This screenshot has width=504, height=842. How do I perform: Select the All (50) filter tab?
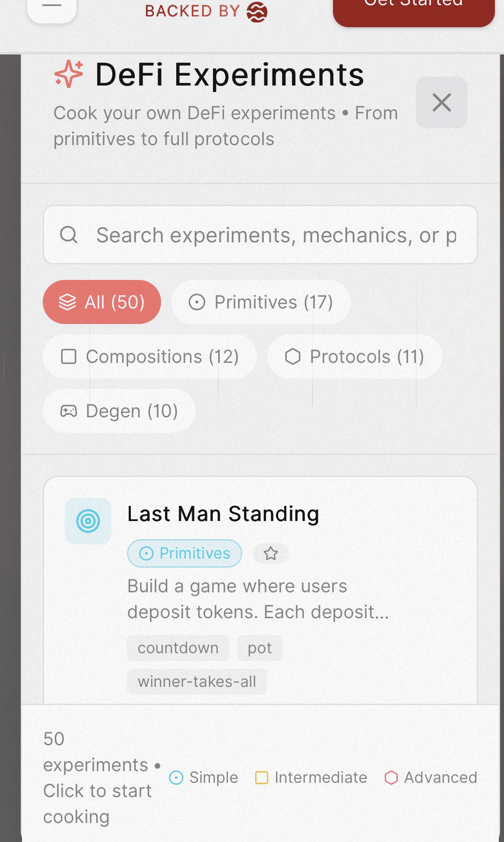pos(102,302)
